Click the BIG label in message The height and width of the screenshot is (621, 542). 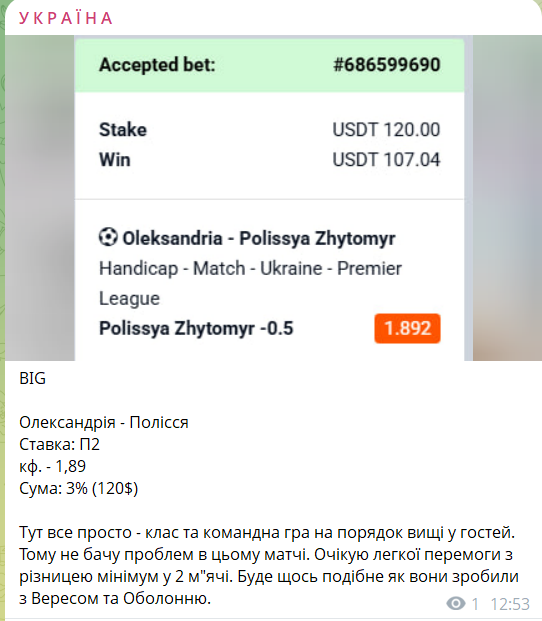32,379
